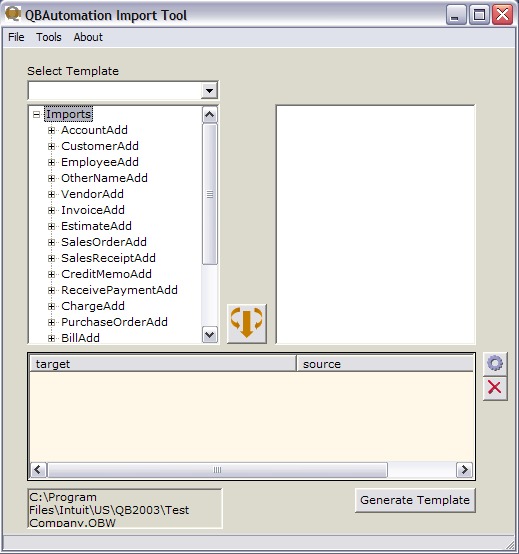Click the empty source fields list box
This screenshot has width=519, height=554.
[376, 224]
